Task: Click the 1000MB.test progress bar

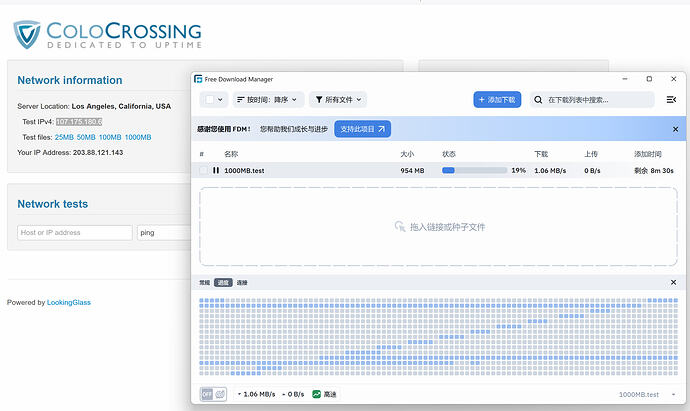Action: point(474,170)
